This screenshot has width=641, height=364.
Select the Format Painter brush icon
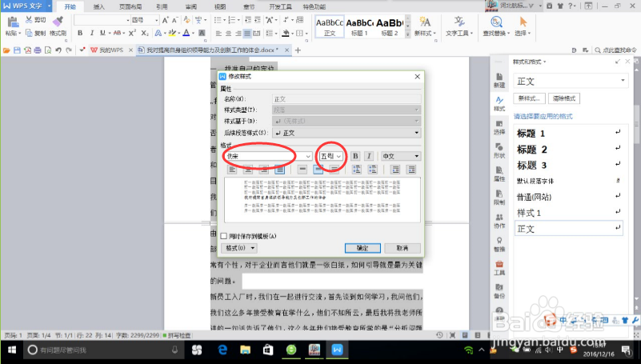pos(58,22)
